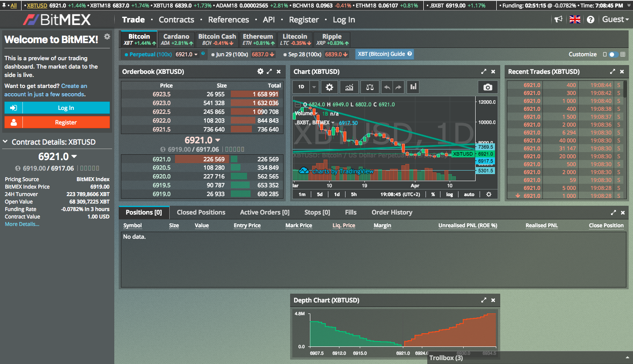Click the bar chart style icon
The image size is (633, 364).
coord(413,87)
